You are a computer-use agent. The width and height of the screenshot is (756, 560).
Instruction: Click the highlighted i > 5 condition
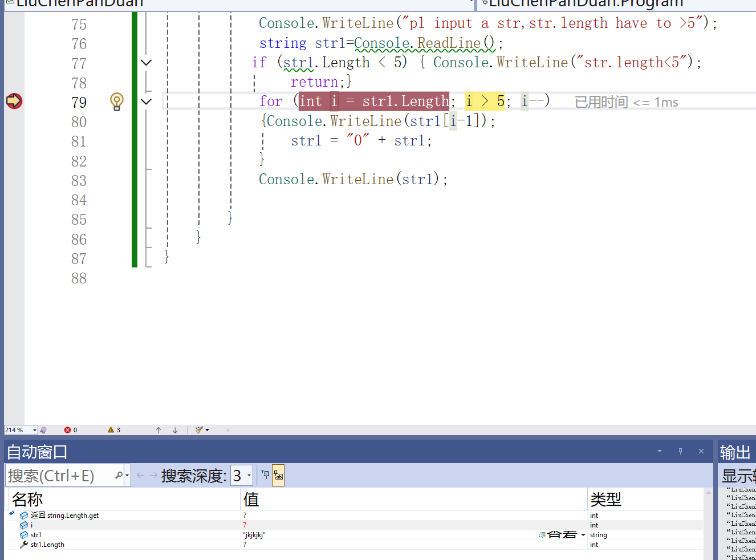click(485, 102)
